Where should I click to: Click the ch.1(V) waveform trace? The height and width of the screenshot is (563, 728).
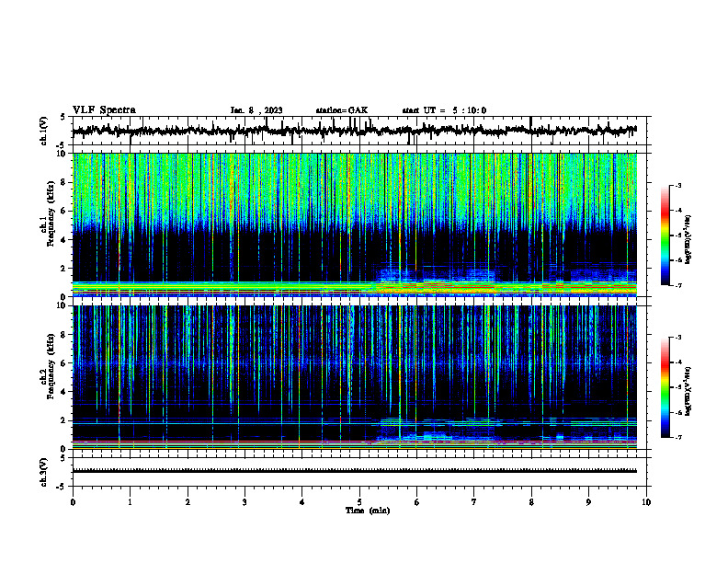point(354,131)
